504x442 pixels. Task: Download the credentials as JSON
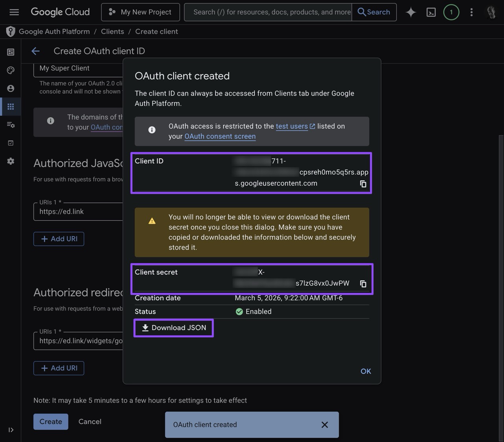[x=173, y=328]
